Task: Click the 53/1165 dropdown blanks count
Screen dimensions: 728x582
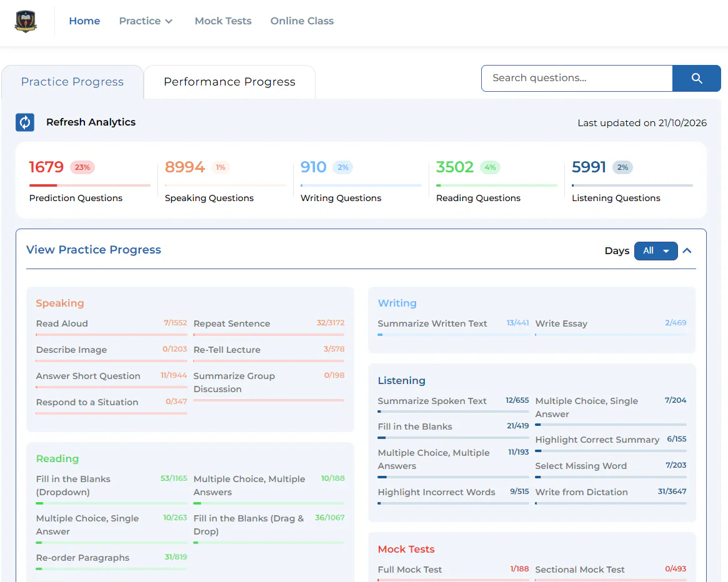Action: click(174, 478)
